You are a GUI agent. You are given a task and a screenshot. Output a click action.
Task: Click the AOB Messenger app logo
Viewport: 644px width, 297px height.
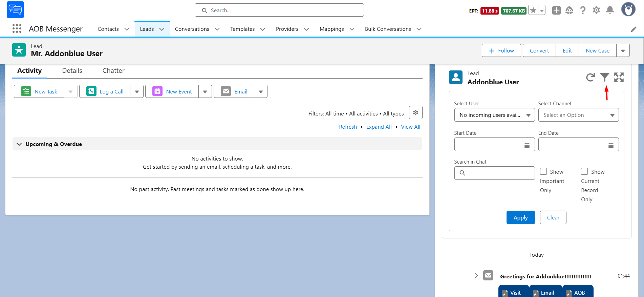pyautogui.click(x=15, y=9)
